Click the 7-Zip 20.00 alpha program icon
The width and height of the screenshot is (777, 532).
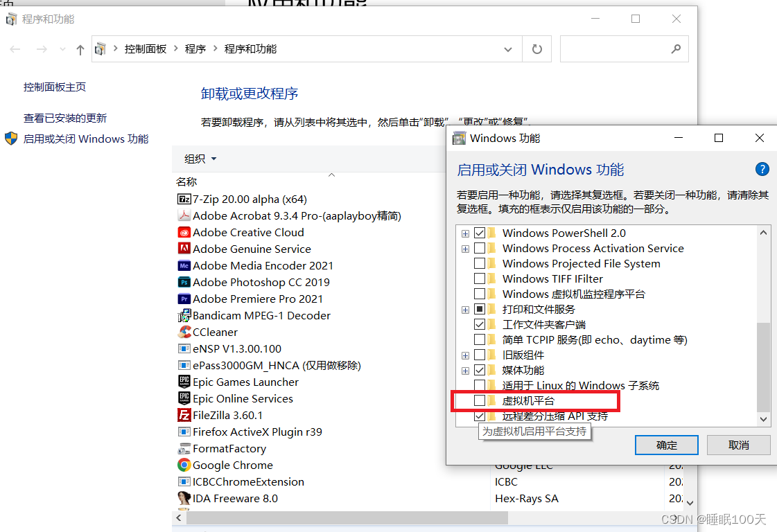point(184,199)
